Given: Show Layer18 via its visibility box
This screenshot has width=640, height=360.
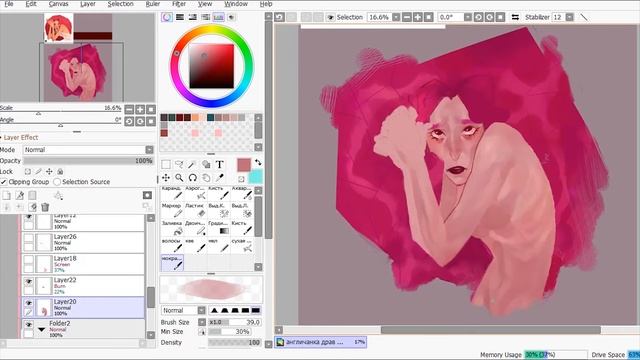Looking at the screenshot, I should (x=29, y=260).
